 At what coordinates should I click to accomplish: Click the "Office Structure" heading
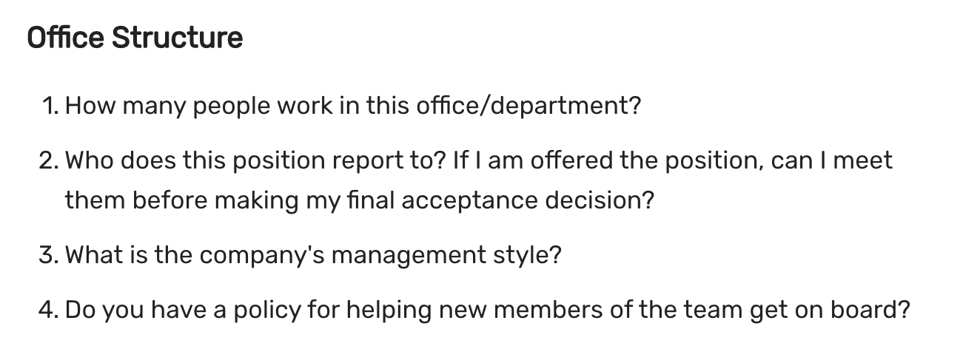pyautogui.click(x=135, y=37)
